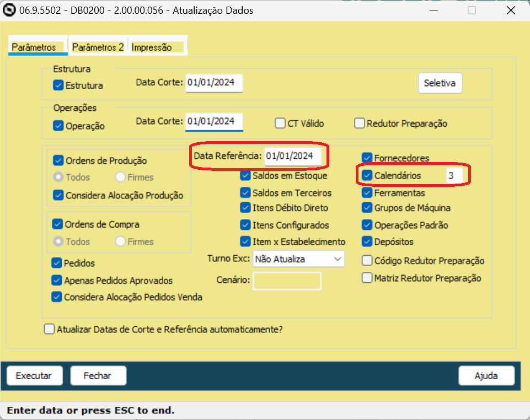The height and width of the screenshot is (420, 530).
Task: Toggle the Pedidos checkbox
Action: tap(56, 263)
